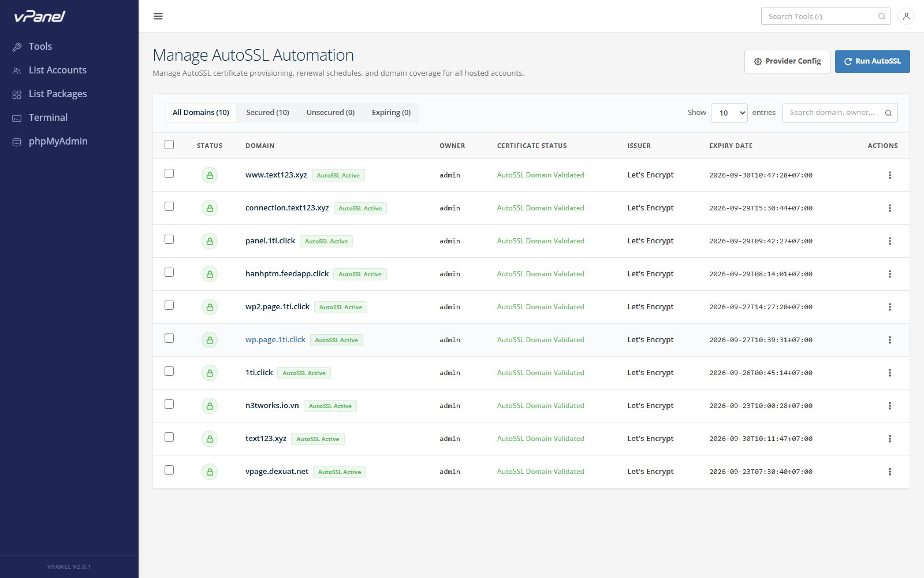Switch to the Unsecured (0) tab
The image size is (924, 578).
[x=330, y=113]
